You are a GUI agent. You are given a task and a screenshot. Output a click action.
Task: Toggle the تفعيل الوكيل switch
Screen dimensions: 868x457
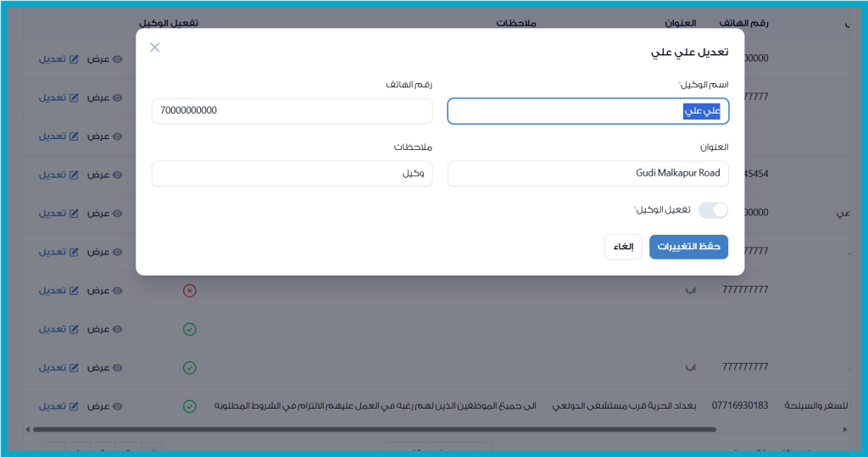(x=713, y=210)
